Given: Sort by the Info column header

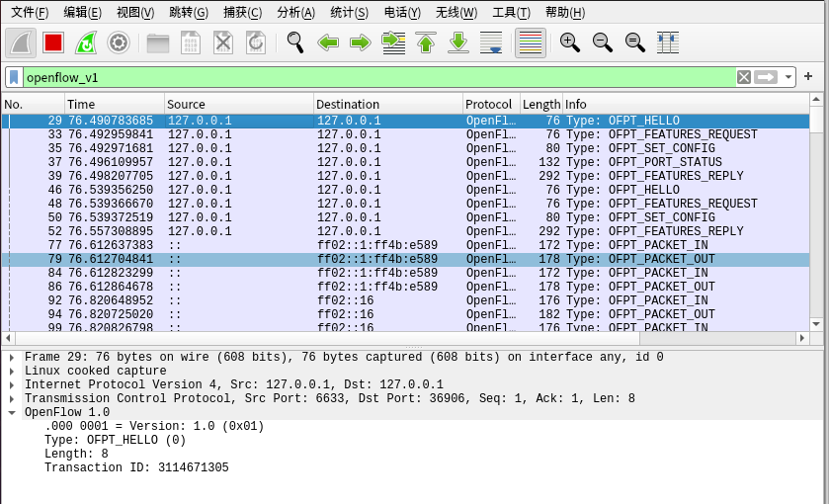Looking at the screenshot, I should [686, 104].
